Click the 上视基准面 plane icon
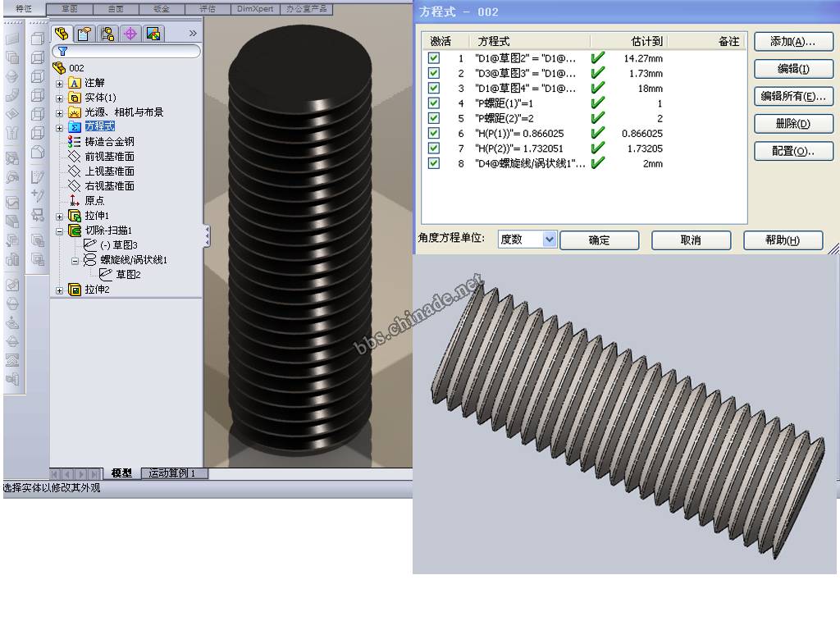This screenshot has height=630, width=840. tap(75, 171)
